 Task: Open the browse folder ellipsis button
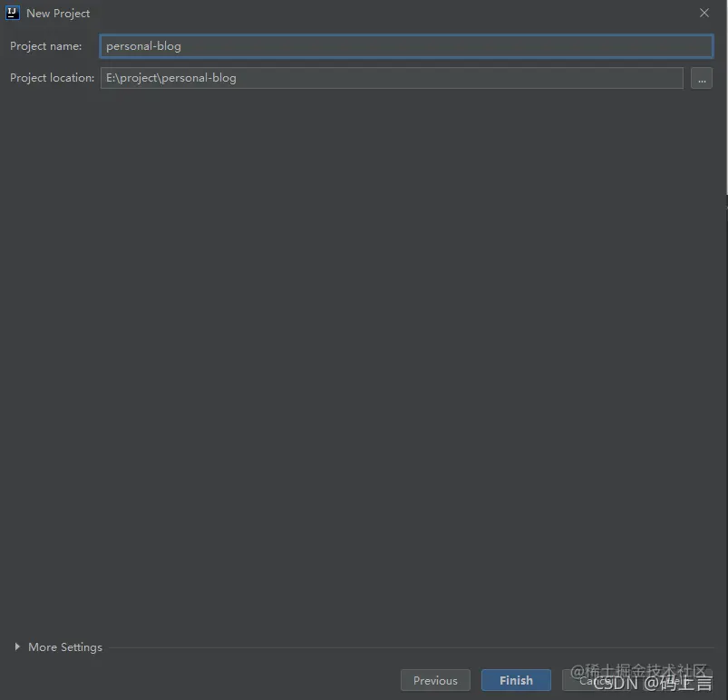[x=702, y=78]
